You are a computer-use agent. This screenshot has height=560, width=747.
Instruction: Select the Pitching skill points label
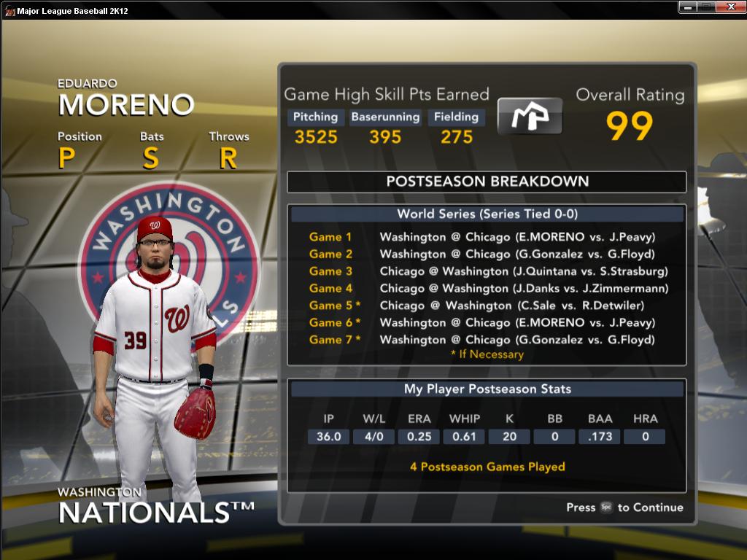(315, 117)
